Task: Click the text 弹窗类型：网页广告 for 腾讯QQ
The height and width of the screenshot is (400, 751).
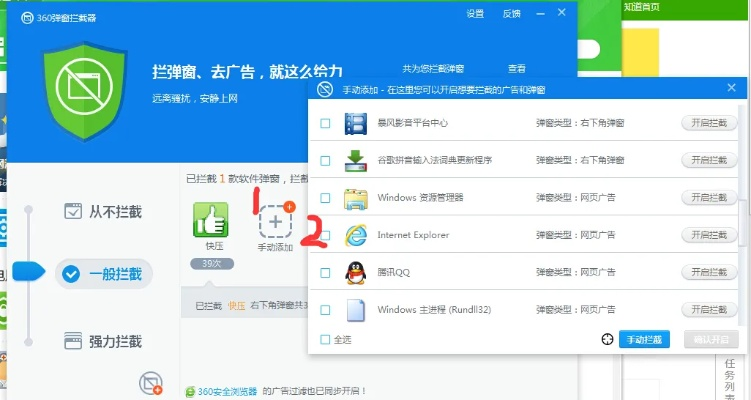Action: point(575,273)
